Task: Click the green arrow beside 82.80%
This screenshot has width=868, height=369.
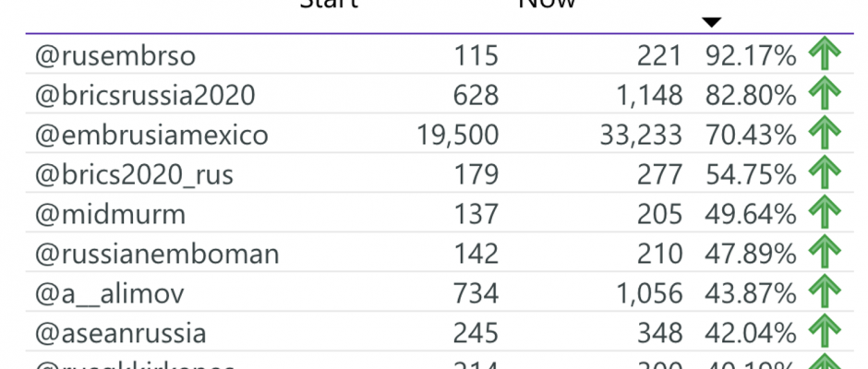Action: (x=825, y=93)
